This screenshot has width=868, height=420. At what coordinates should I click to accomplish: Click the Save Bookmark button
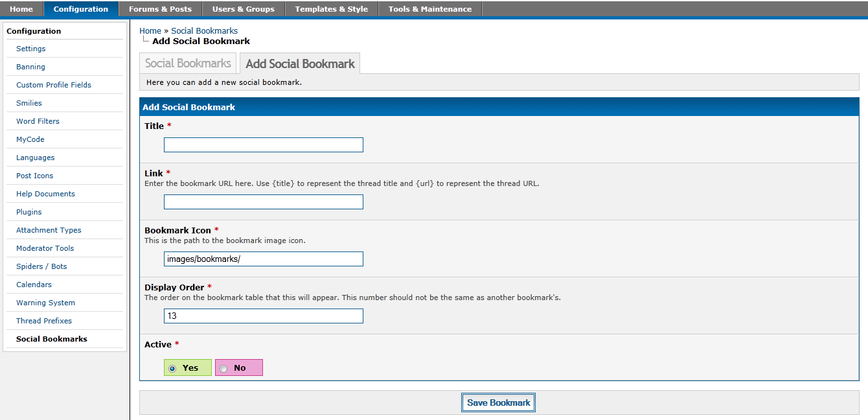coord(498,402)
